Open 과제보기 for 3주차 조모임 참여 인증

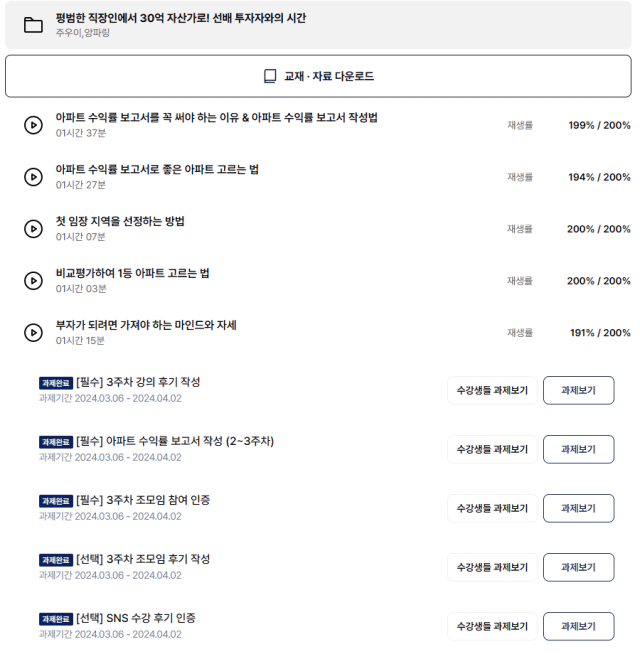579,508
